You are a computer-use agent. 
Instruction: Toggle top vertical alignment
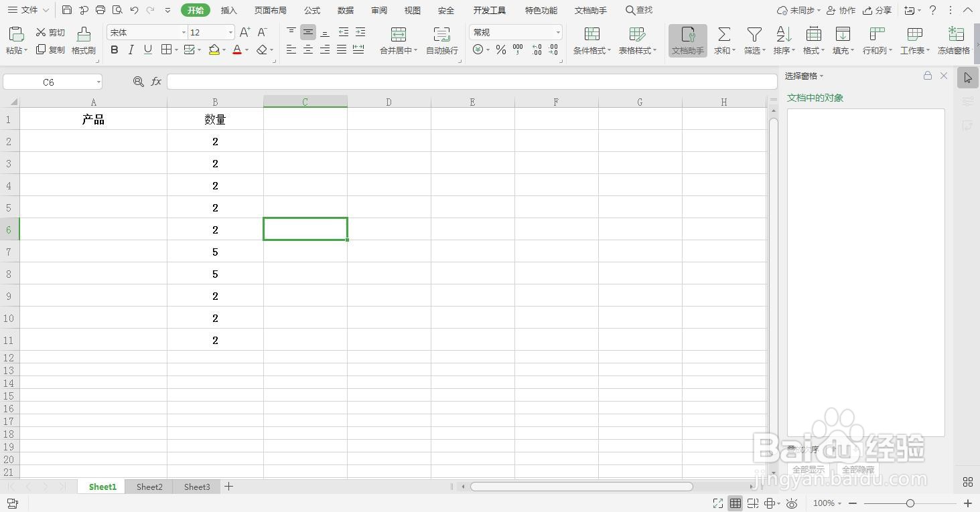click(291, 32)
